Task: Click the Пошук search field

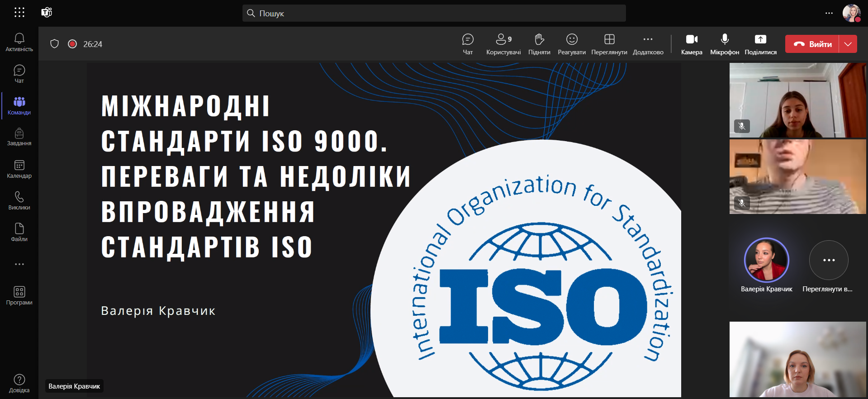Action: [434, 14]
